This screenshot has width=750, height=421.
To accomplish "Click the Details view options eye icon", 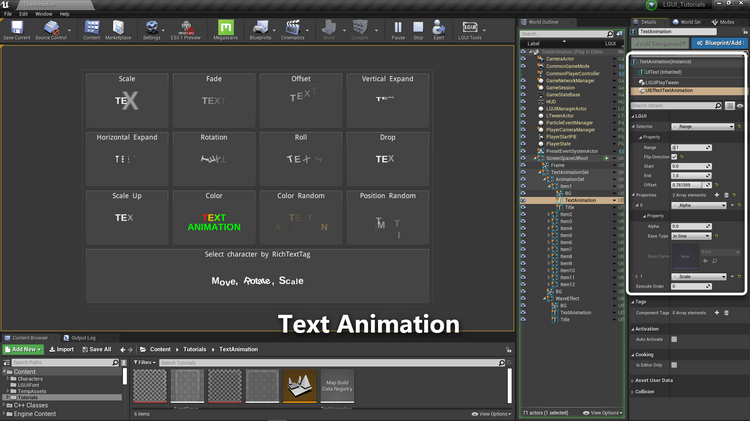I will pyautogui.click(x=740, y=106).
